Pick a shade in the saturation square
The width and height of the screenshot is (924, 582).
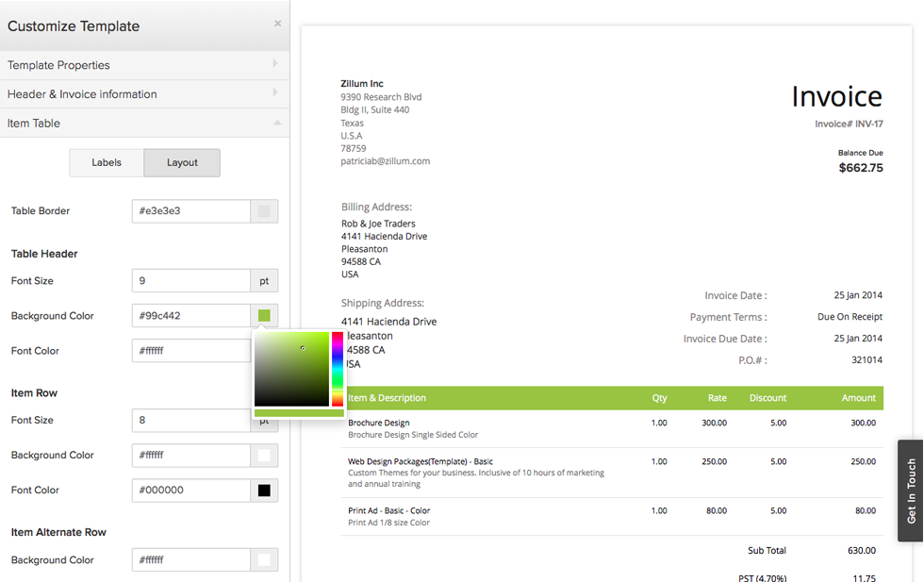(x=291, y=369)
